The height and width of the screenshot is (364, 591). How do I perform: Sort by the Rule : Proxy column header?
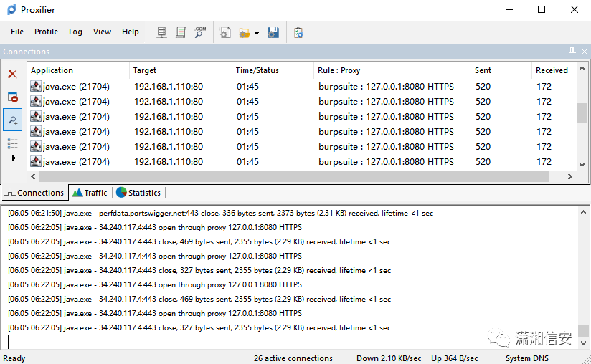coord(392,70)
